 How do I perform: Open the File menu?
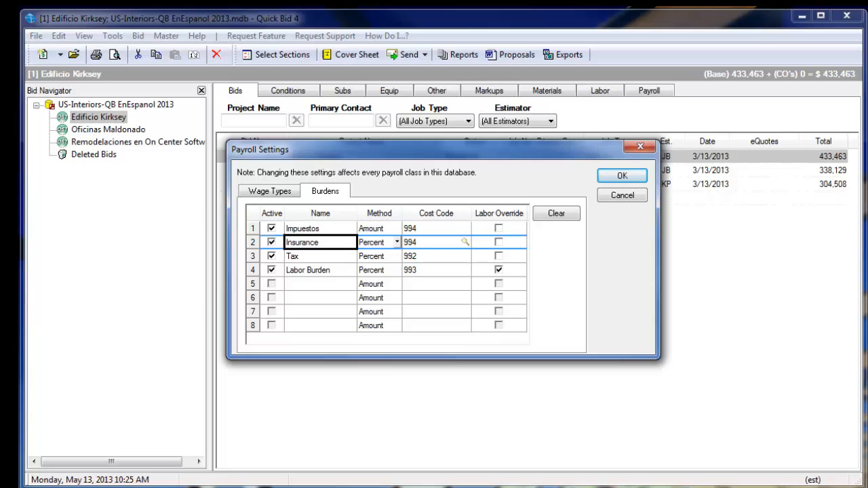(x=36, y=36)
